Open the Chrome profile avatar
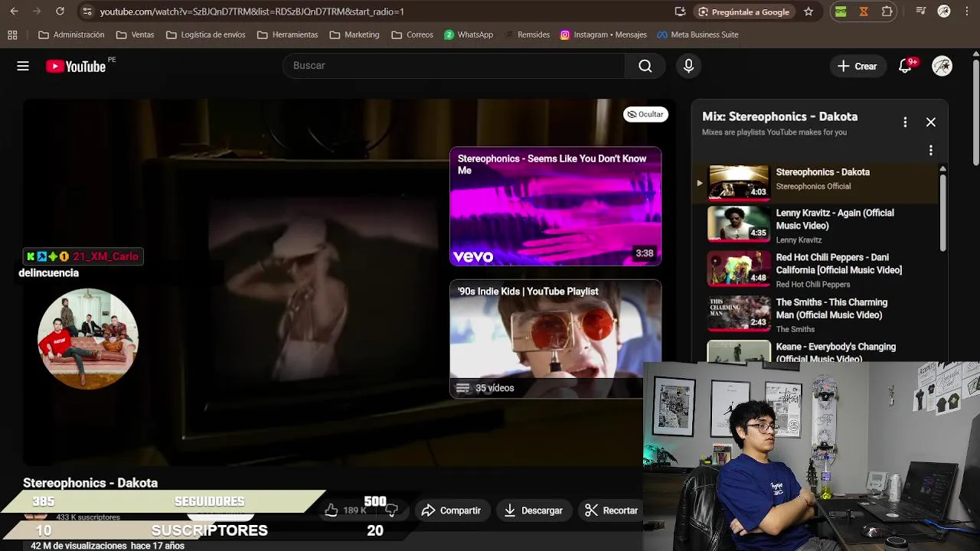 point(944,11)
